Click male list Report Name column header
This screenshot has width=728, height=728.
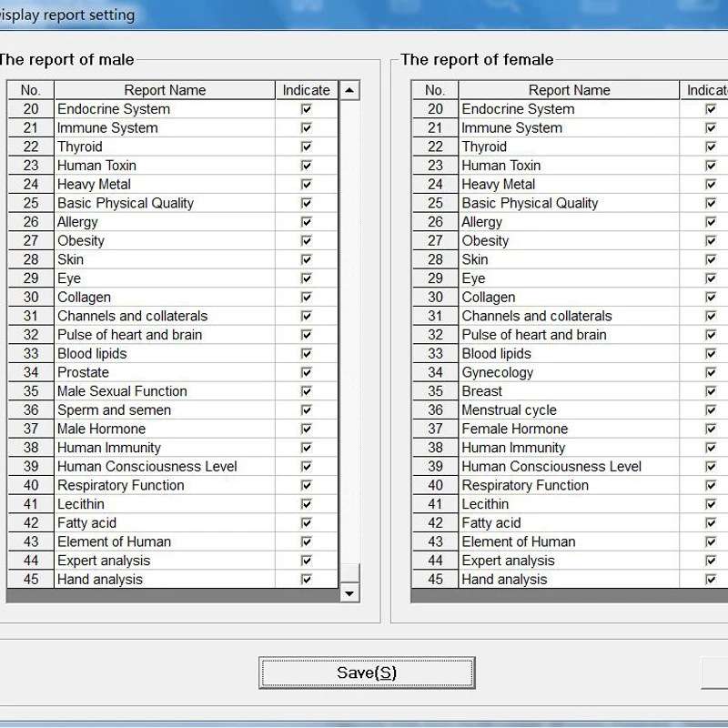click(165, 90)
